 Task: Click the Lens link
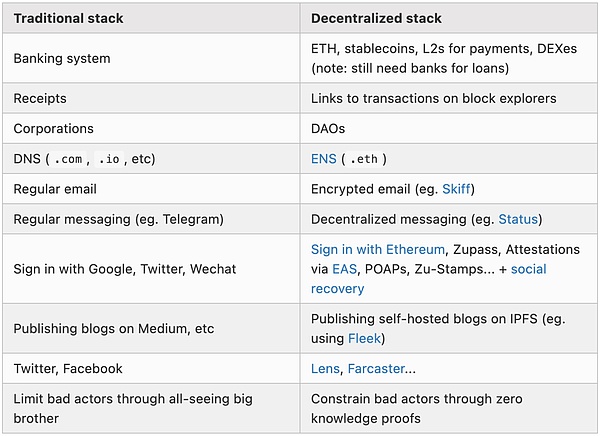click(325, 369)
